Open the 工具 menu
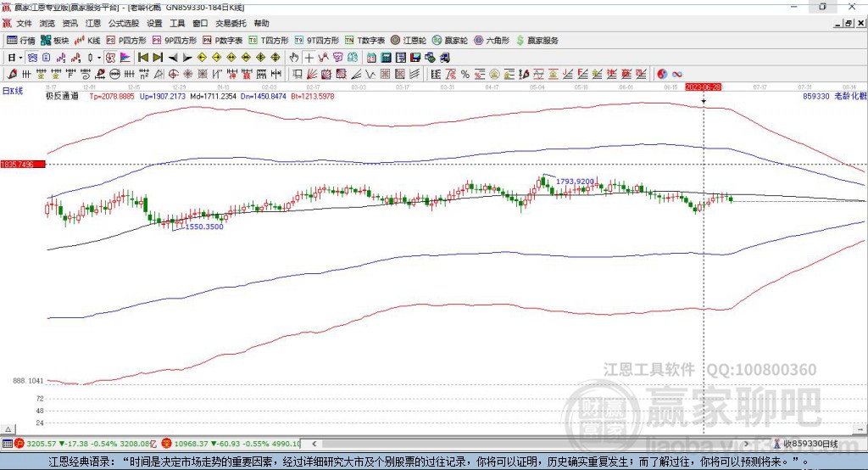The width and height of the screenshot is (868, 470). coord(177,23)
